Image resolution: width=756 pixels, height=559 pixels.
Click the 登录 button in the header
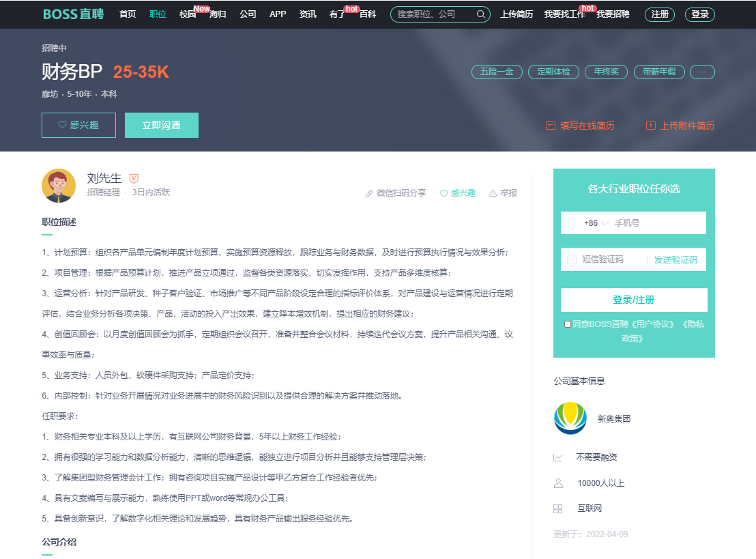(x=699, y=14)
